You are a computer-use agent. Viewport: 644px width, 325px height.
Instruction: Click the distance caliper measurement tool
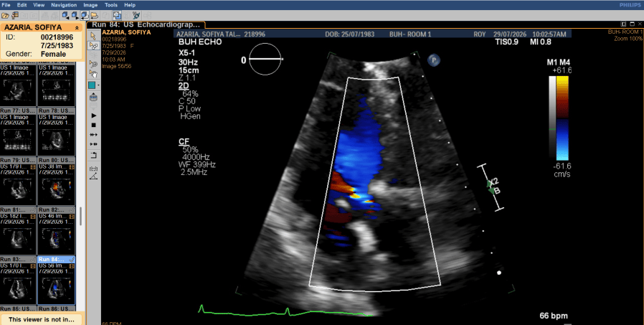(94, 169)
